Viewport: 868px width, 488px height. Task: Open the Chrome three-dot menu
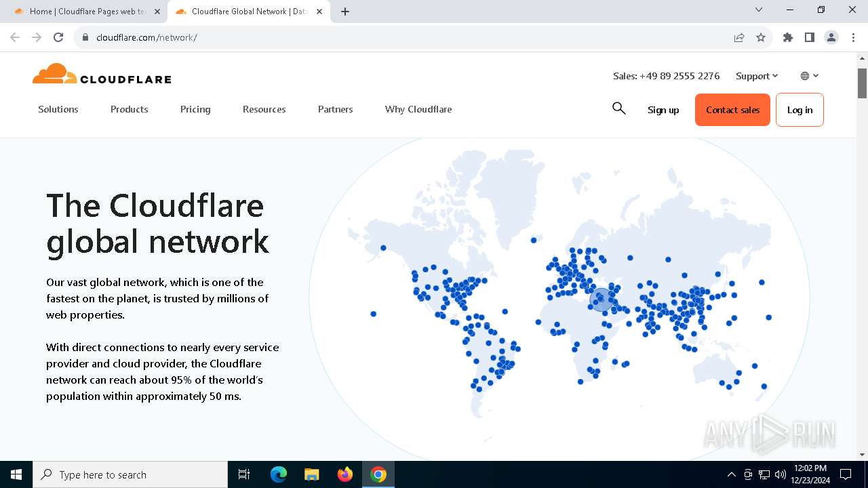pyautogui.click(x=853, y=37)
